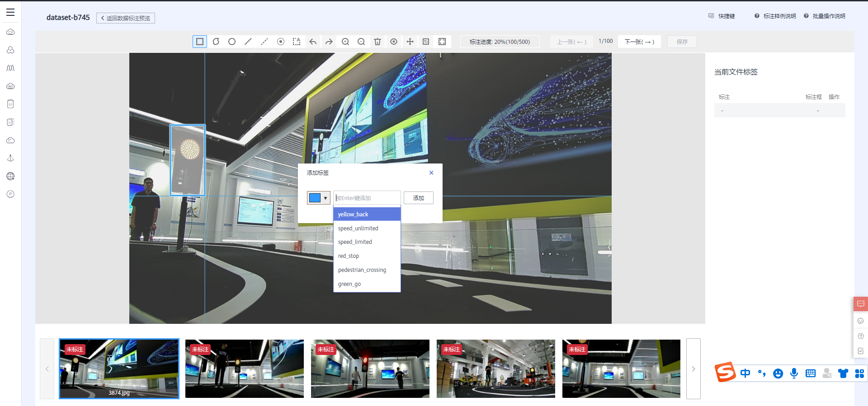Pick the pedestrian_crossing label option
Viewport: 868px width, 406px height.
click(x=362, y=270)
